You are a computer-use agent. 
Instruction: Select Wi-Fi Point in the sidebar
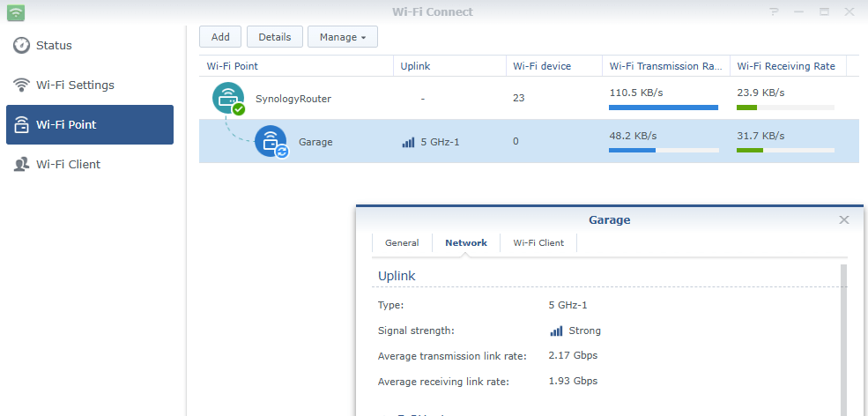coord(90,124)
